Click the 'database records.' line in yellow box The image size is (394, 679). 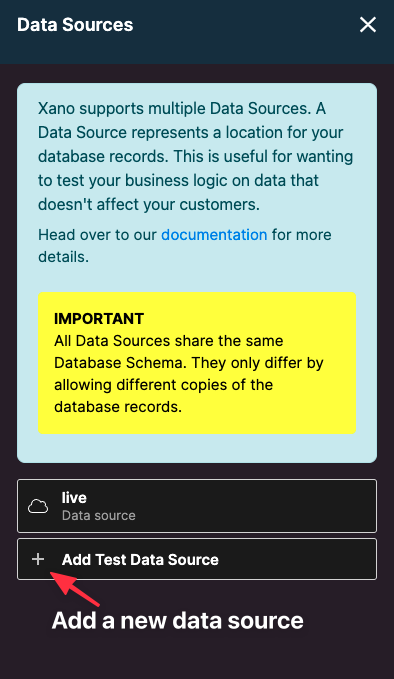(x=118, y=407)
